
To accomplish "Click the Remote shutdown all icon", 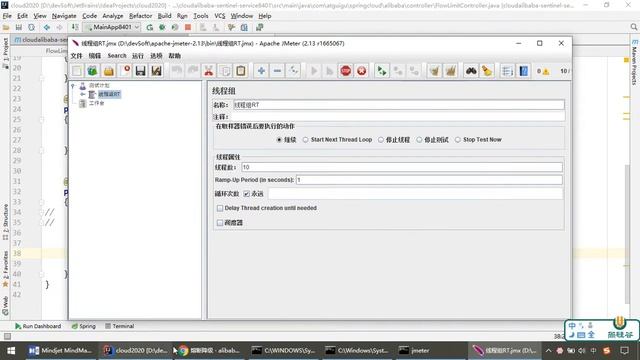I will coord(414,71).
